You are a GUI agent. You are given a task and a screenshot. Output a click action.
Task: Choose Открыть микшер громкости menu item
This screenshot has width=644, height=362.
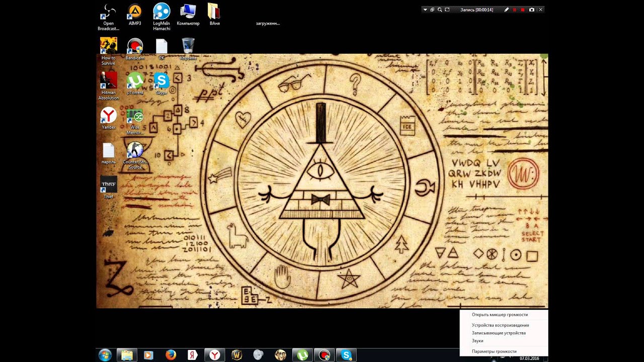504,315
